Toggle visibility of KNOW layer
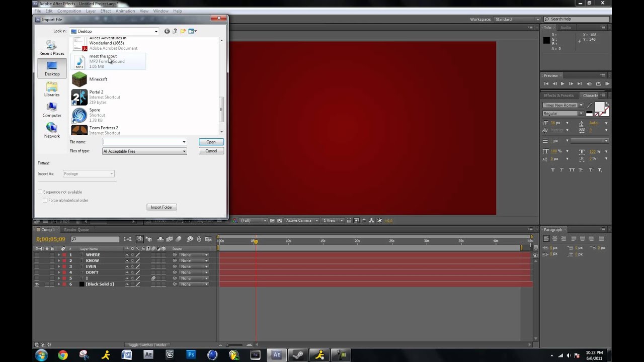 (x=36, y=261)
